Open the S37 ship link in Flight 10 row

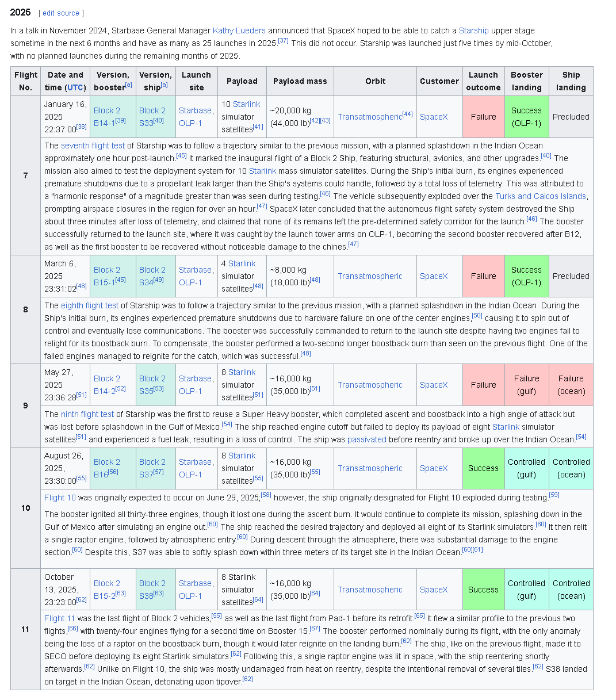[x=146, y=475]
